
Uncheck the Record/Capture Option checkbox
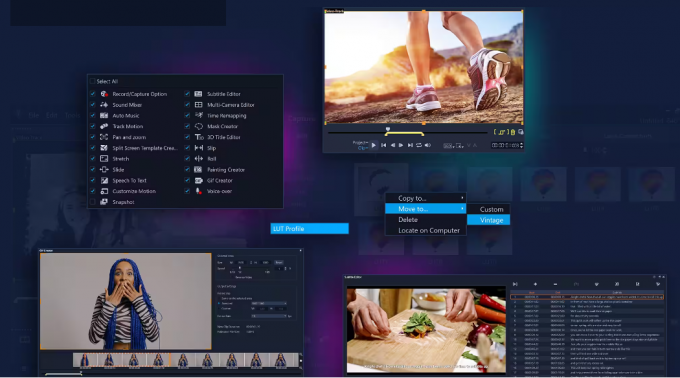92,94
